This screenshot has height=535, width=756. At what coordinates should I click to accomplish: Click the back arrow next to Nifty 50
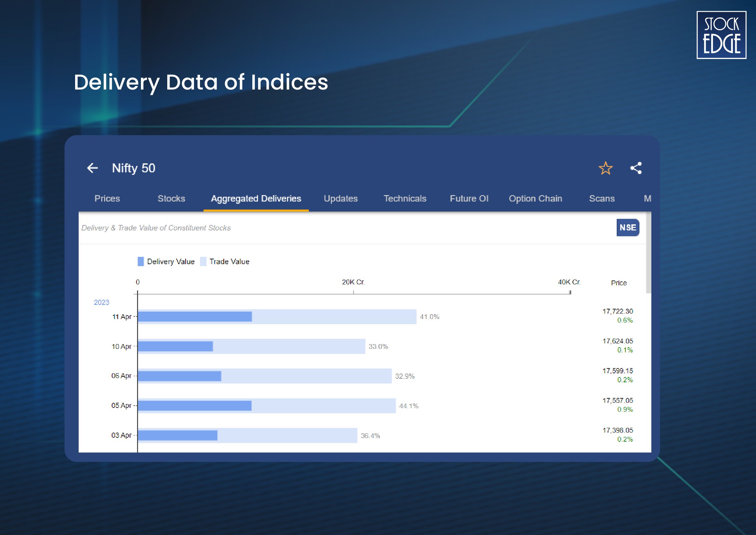click(92, 168)
